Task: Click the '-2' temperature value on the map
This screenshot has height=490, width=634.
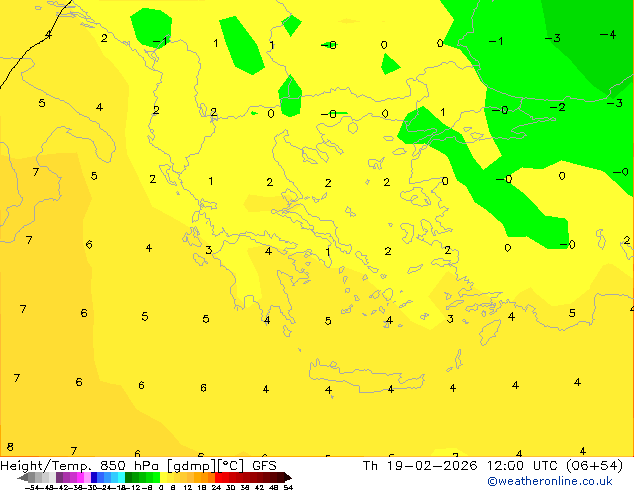Action: tap(557, 107)
